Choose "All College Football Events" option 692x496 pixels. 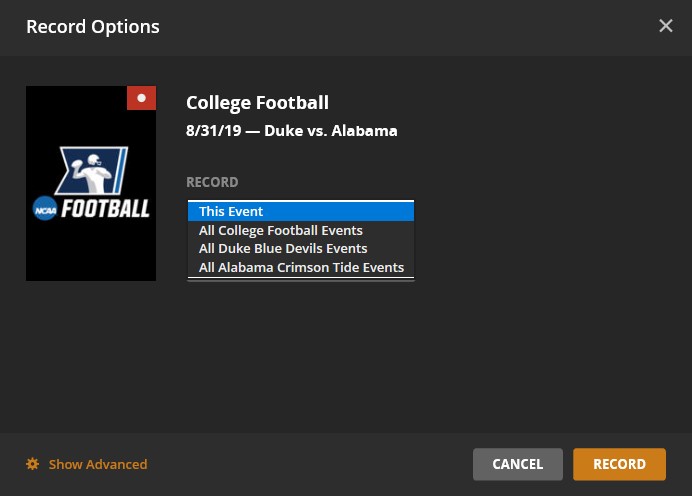coord(300,230)
